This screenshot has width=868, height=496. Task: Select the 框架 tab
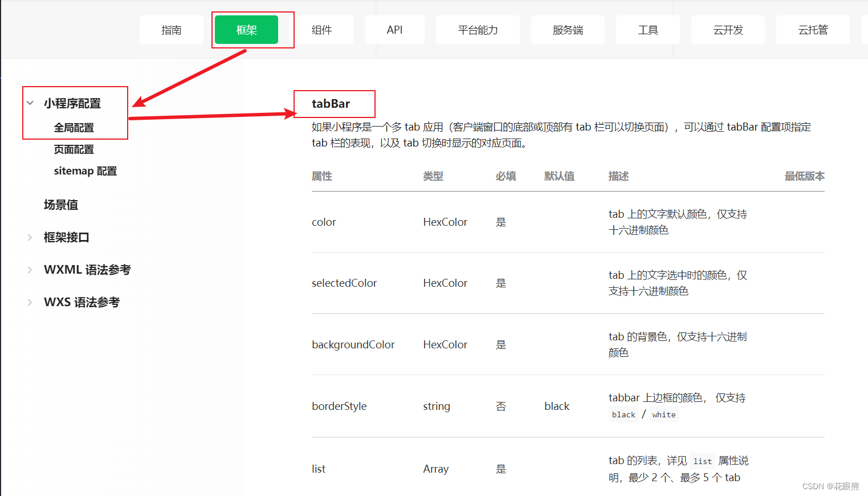tap(246, 30)
